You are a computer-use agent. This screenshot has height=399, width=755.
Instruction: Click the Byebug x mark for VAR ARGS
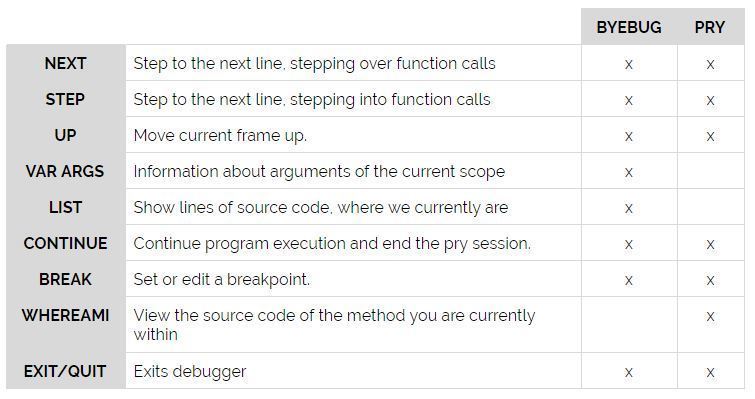[x=628, y=172]
